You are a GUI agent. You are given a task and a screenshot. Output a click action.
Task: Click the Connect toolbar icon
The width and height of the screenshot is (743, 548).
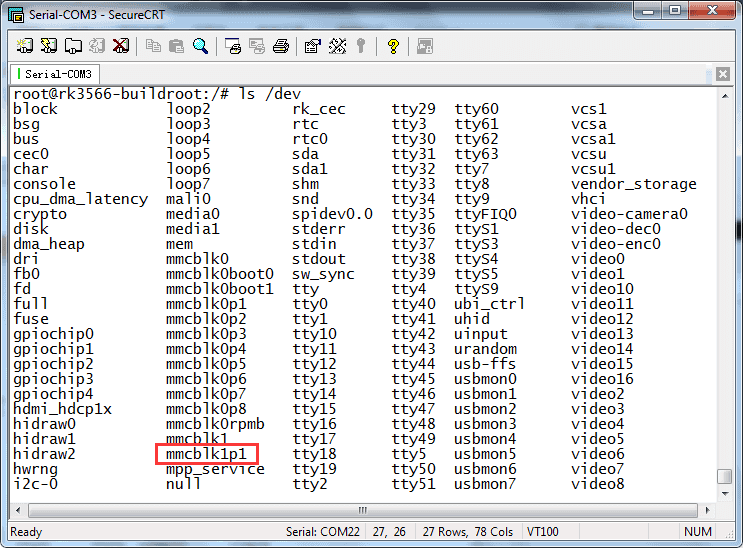tap(25, 46)
